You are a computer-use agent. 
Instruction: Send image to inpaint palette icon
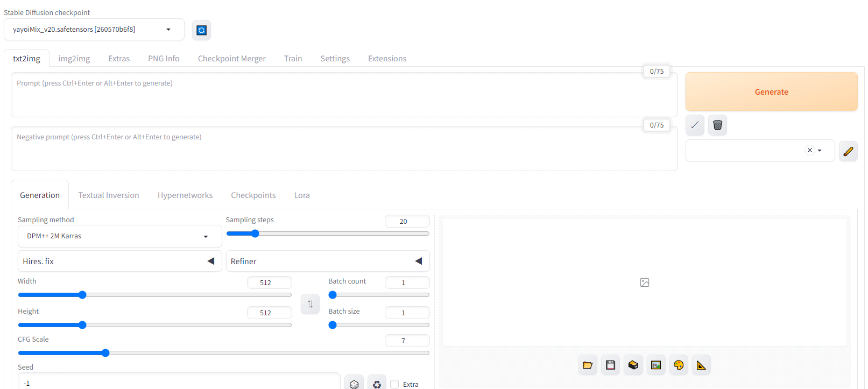679,365
